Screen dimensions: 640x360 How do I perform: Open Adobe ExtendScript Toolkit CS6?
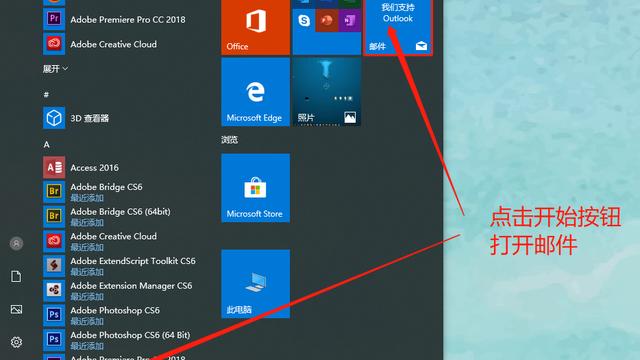click(120, 266)
